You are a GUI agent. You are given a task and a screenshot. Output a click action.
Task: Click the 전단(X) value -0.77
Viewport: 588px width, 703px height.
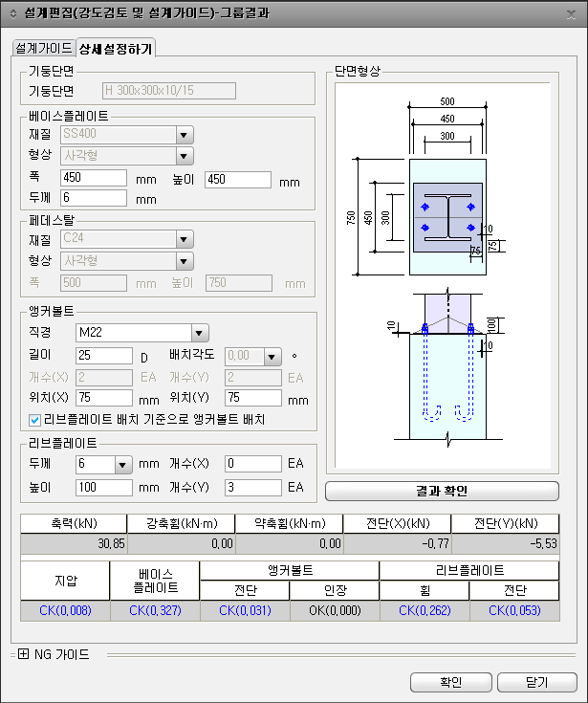coord(398,544)
